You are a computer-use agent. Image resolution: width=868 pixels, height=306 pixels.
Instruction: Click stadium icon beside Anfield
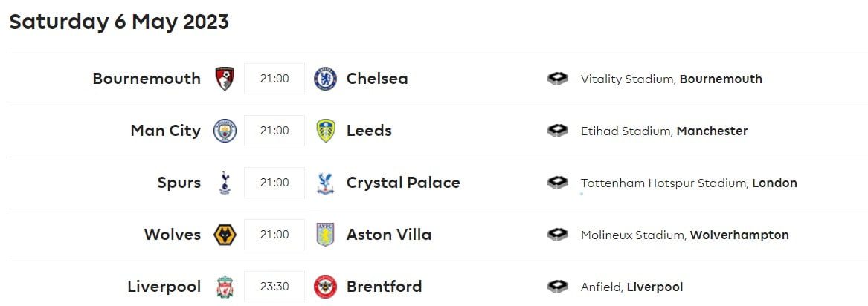point(558,287)
